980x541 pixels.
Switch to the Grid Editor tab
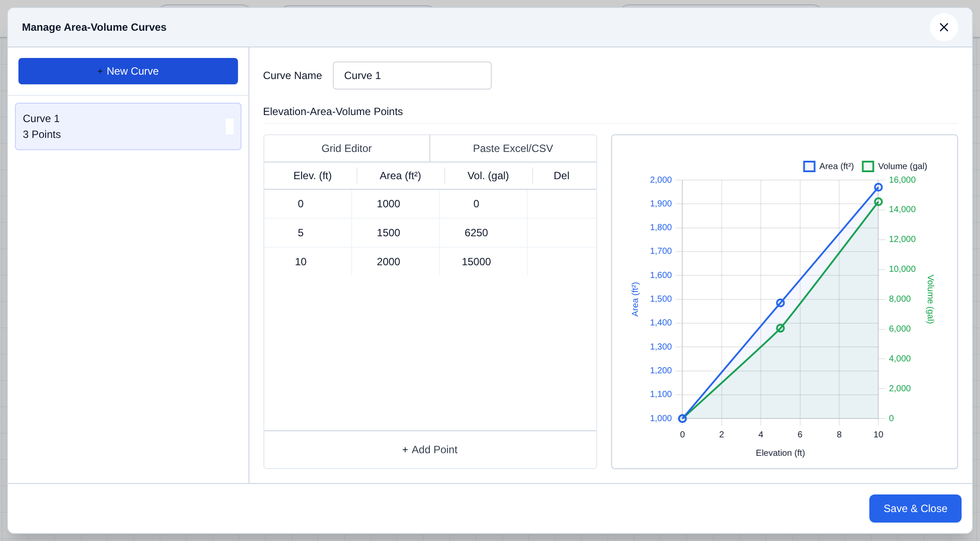(346, 148)
